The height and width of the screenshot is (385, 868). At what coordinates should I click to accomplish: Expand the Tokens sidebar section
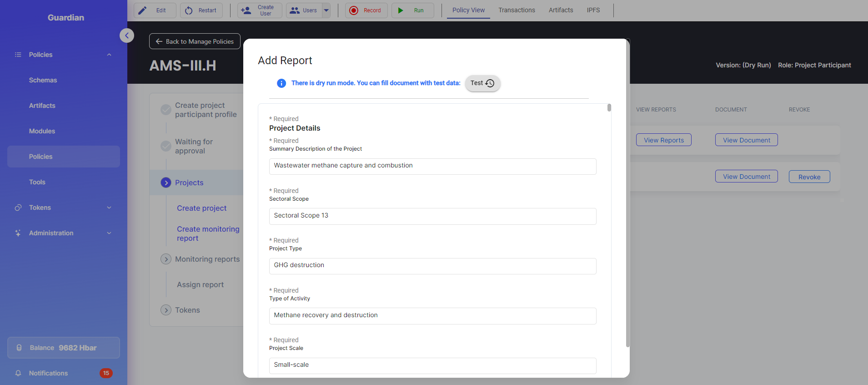109,208
